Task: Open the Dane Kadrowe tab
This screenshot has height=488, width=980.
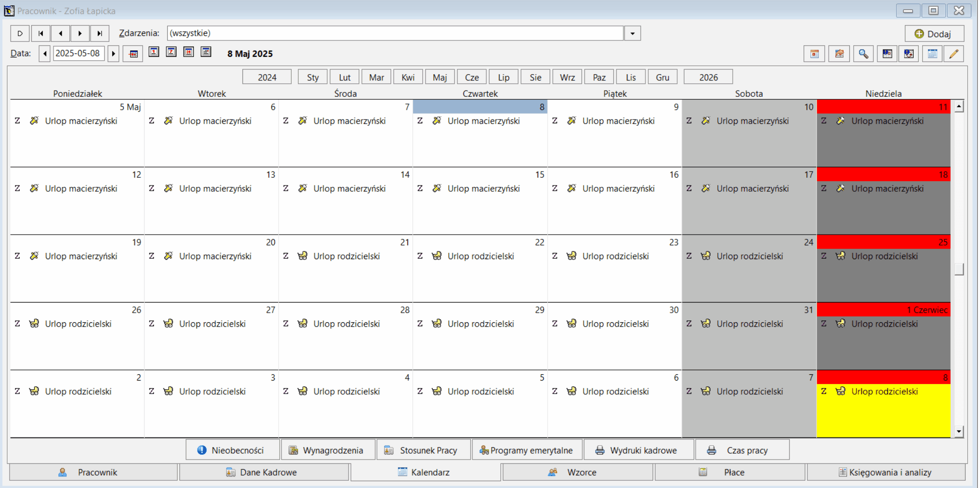Action: tap(264, 472)
